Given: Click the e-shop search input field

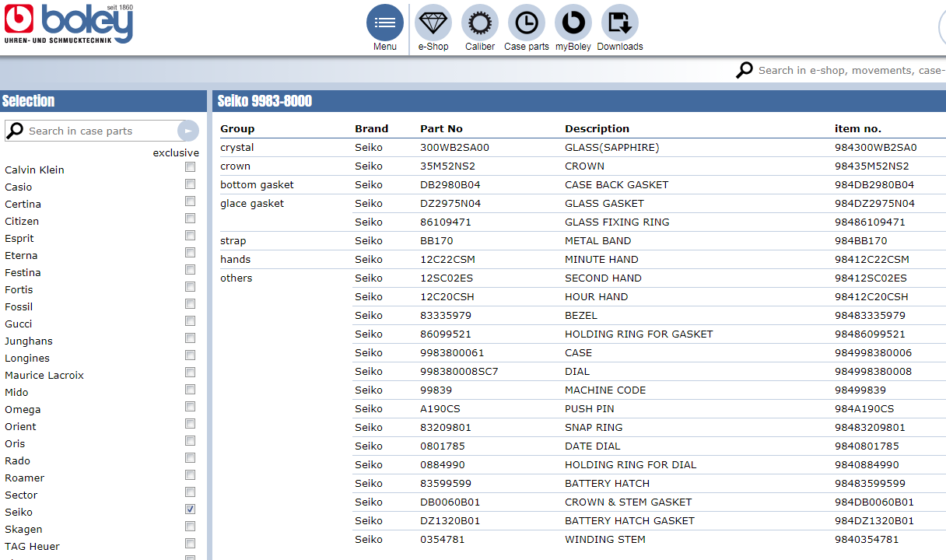Looking at the screenshot, I should pos(848,70).
